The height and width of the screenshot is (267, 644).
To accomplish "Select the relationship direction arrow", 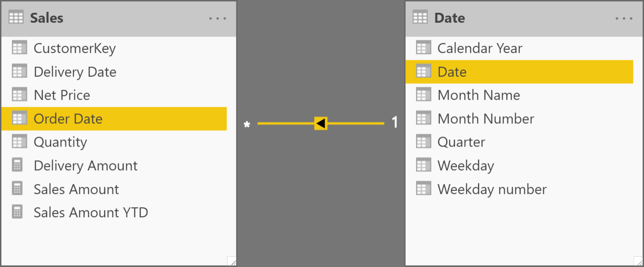I will pyautogui.click(x=321, y=124).
